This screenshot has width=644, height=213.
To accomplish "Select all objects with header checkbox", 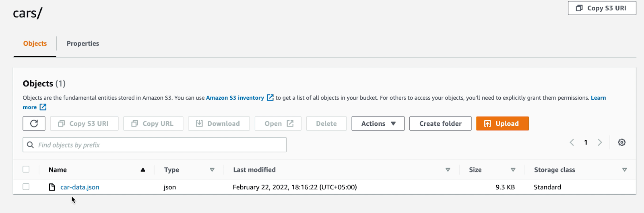I will (26, 169).
